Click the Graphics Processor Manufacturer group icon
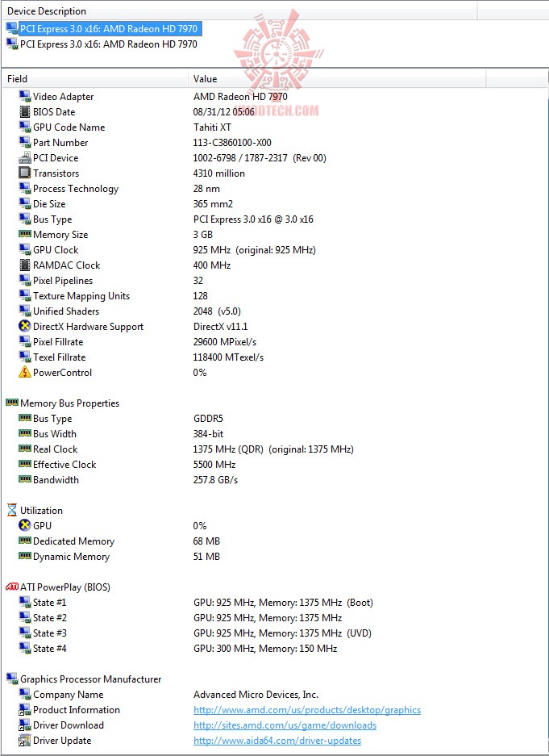The height and width of the screenshot is (756, 549). click(12, 679)
